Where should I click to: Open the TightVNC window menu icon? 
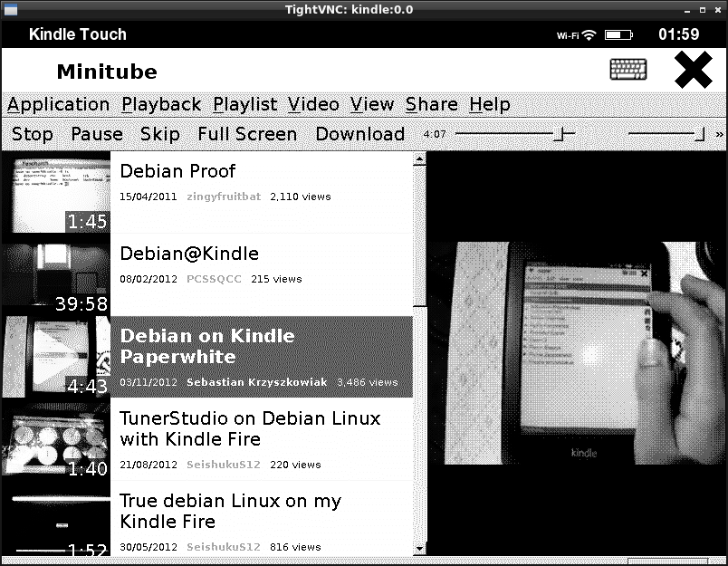pyautogui.click(x=10, y=10)
